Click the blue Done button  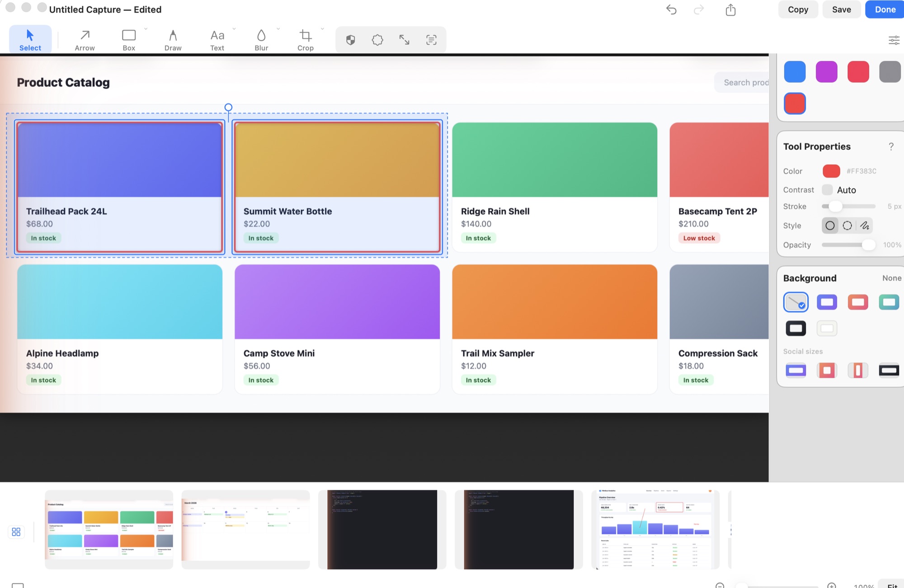pyautogui.click(x=885, y=9)
